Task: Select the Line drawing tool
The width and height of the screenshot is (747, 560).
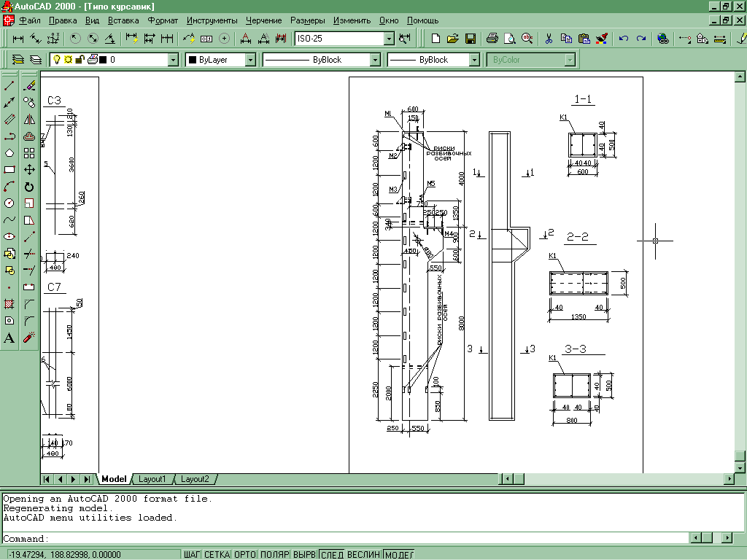Action: (9, 86)
